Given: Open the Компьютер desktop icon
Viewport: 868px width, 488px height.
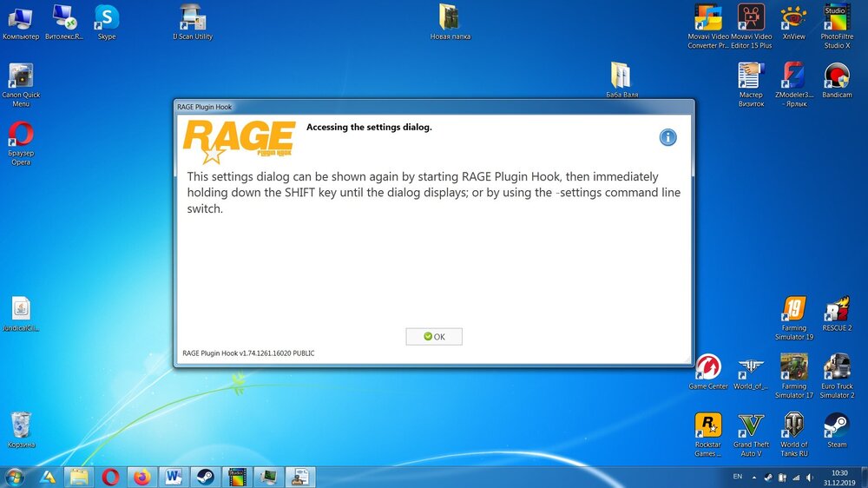Looking at the screenshot, I should (21, 23).
